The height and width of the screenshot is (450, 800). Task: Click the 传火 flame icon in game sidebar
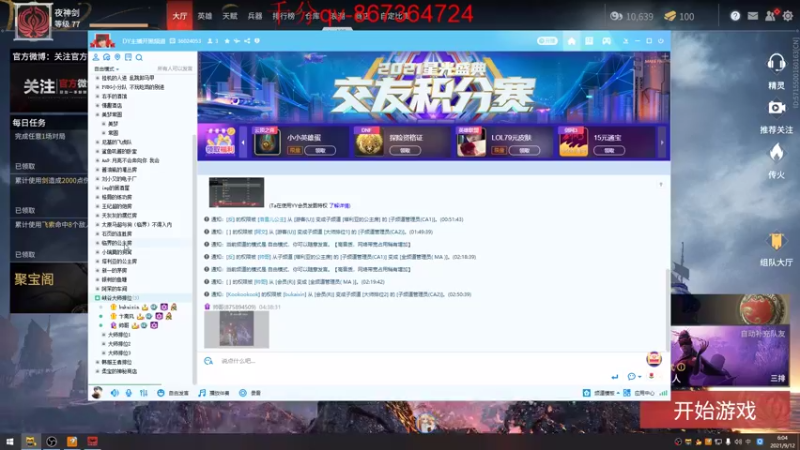coord(777,152)
